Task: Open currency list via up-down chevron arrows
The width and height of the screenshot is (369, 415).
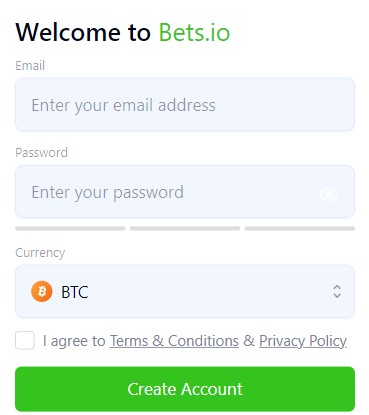Action: tap(337, 291)
